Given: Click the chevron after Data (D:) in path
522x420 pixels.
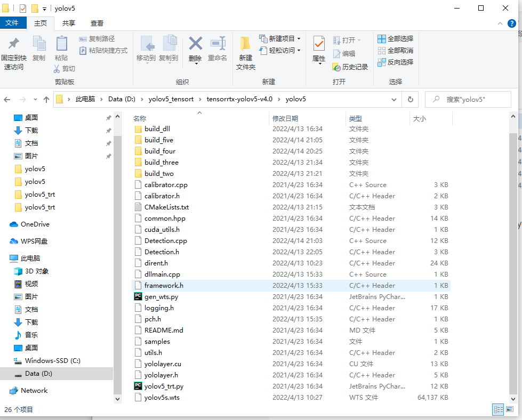Looking at the screenshot, I should pos(142,99).
